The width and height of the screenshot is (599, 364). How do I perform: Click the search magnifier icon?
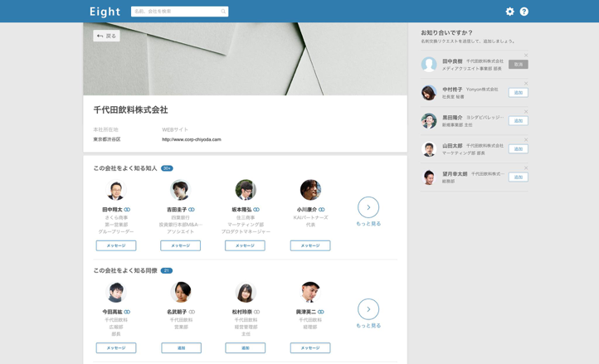pos(223,12)
